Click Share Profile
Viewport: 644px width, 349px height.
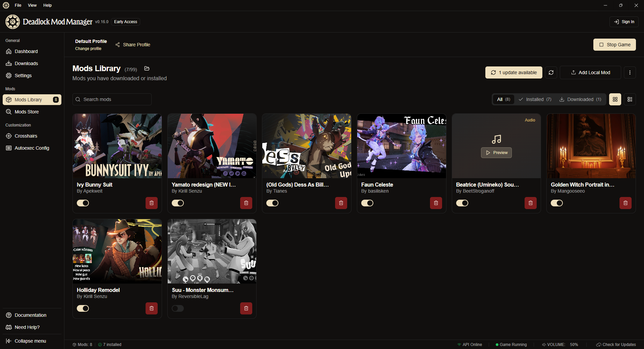(133, 45)
